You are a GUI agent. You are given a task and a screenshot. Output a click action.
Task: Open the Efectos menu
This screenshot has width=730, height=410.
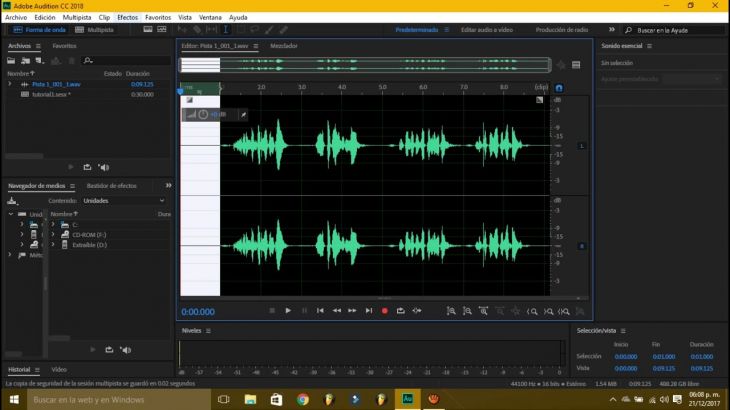coord(127,17)
